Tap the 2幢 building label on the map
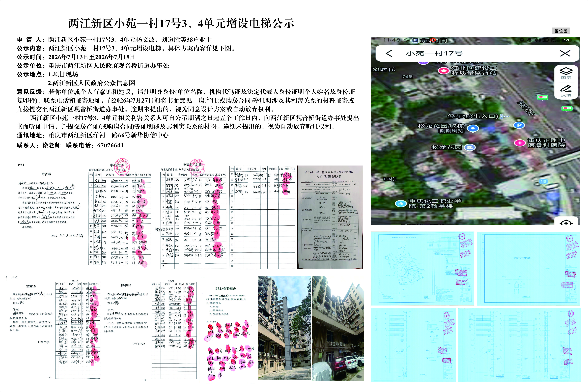This screenshot has width=588, height=392. tap(407, 77)
